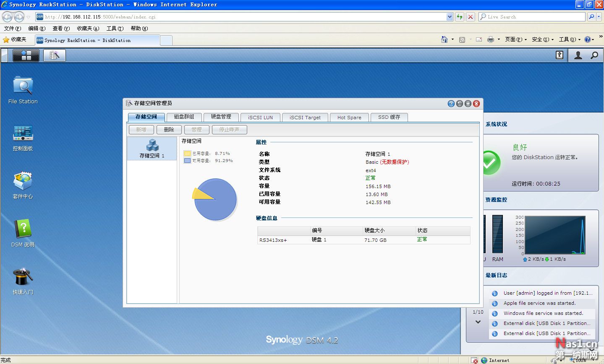Open 文件(F) browser menu
604x364 pixels.
point(13,29)
